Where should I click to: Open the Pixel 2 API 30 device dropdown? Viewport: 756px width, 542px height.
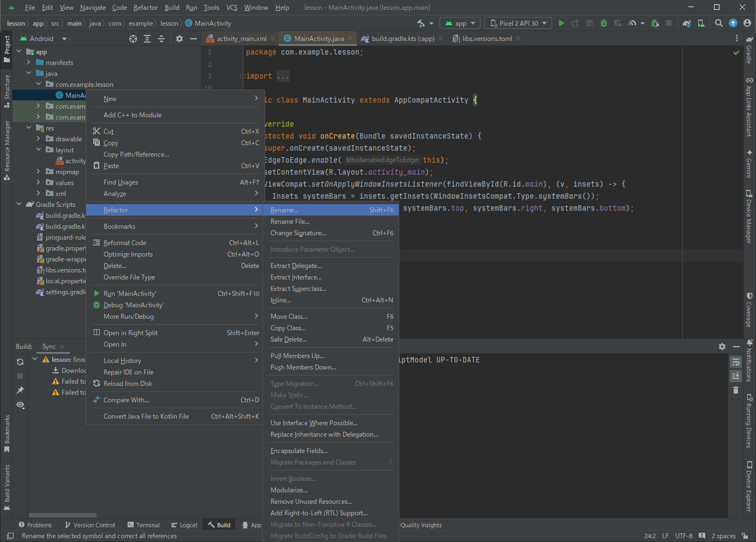(518, 23)
